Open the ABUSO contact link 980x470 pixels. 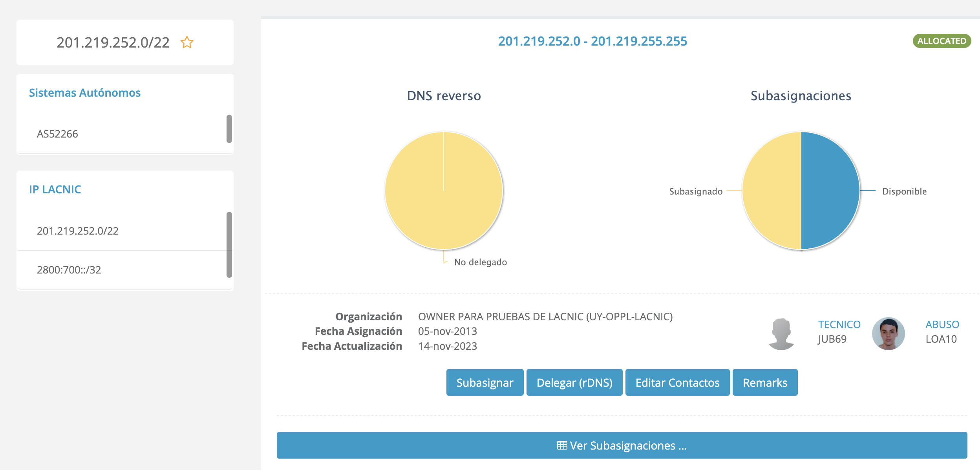point(942,324)
